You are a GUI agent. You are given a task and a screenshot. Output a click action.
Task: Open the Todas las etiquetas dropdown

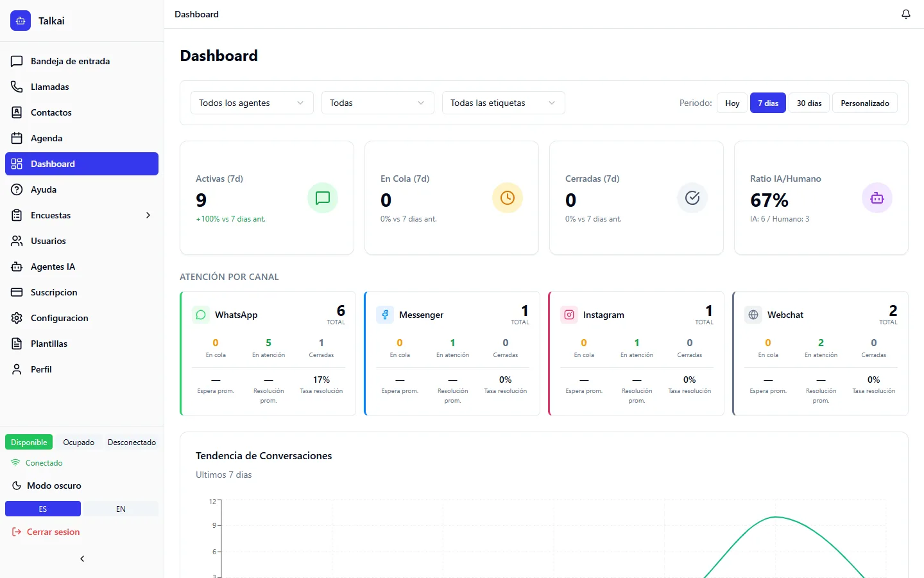[x=504, y=103]
